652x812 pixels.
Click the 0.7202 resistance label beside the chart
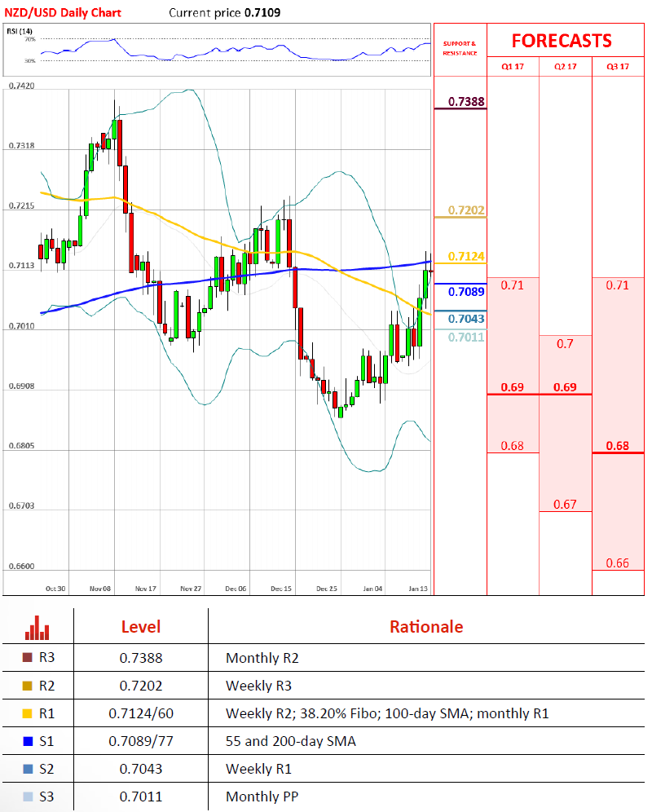(466, 210)
